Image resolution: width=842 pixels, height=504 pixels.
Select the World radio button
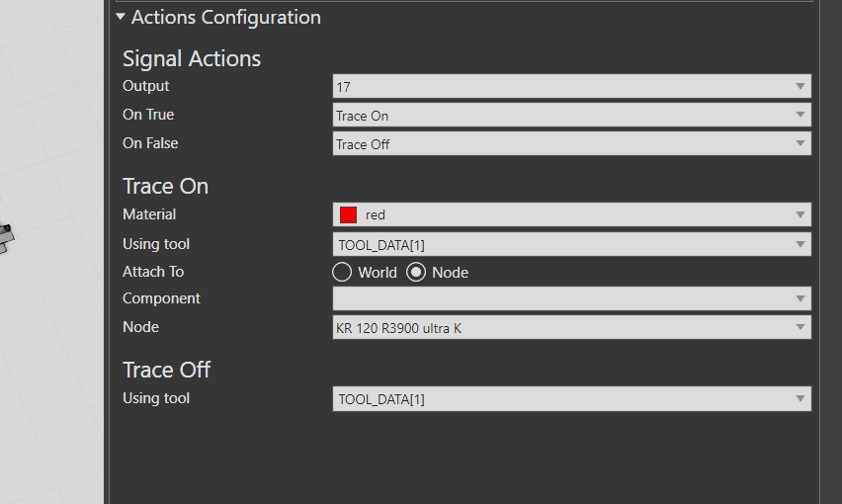[x=342, y=272]
